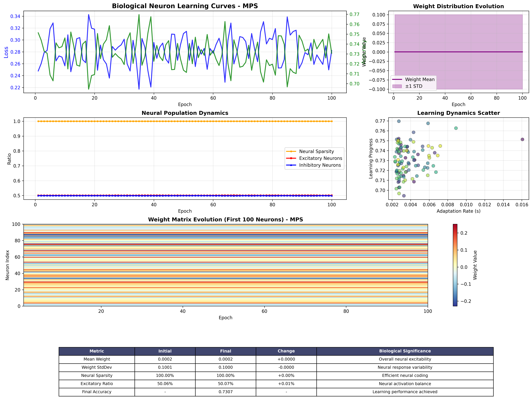The image size is (532, 416).
Task: Select the Neural Sparsity metric entry
Action: coord(97,375)
